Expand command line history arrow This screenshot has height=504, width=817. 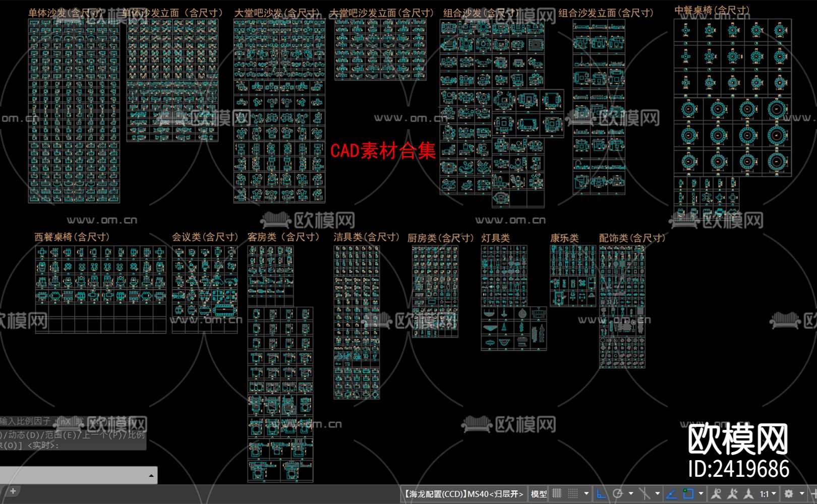(151, 475)
